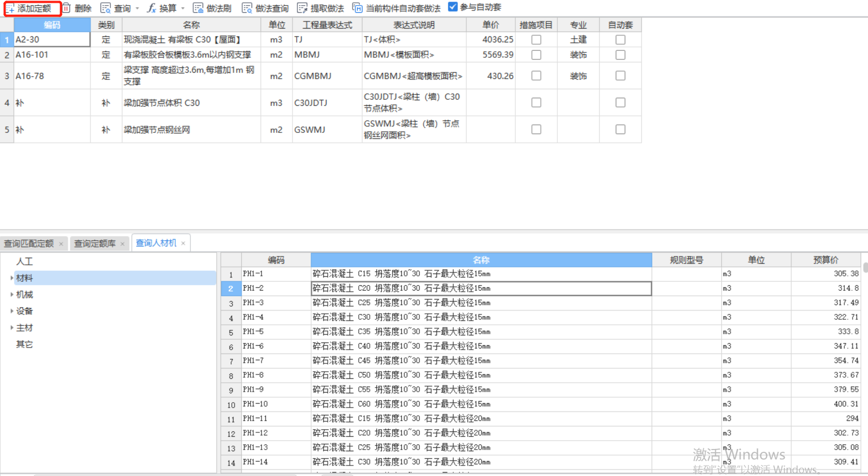
Task: Click the 换算 fx icon
Action: (151, 8)
